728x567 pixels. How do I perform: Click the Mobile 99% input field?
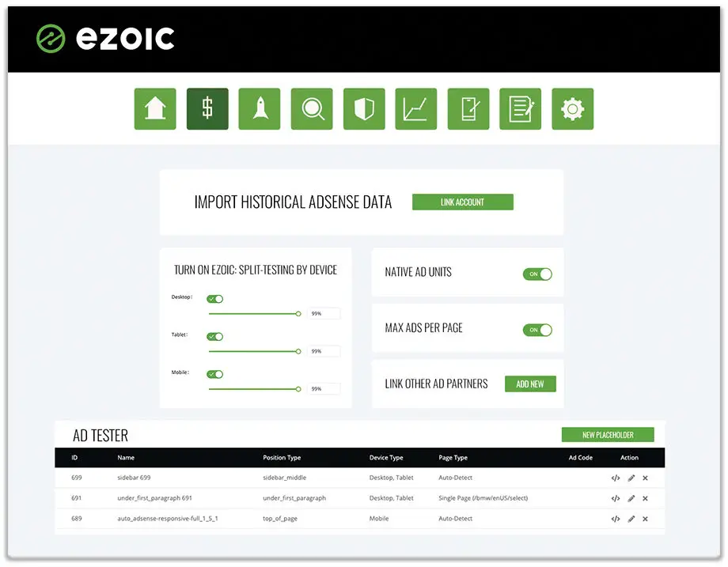coord(324,389)
